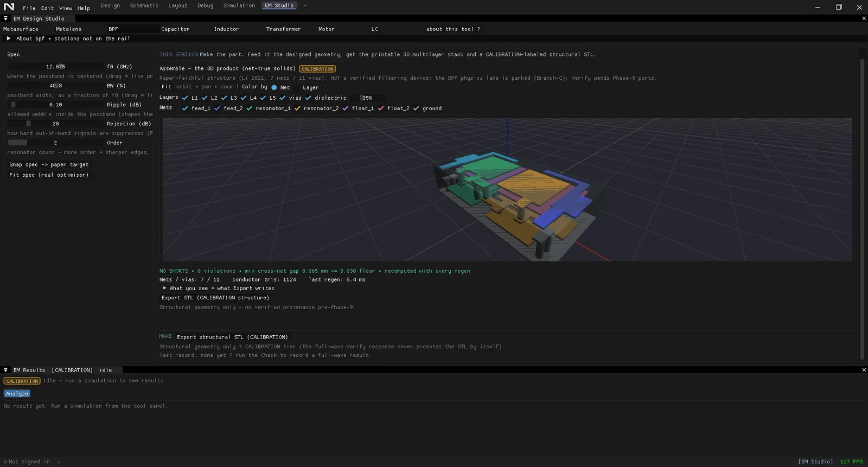The image size is (868, 467).
Task: Click 'Export structural STL (CALIBRATION)' button
Action: (x=232, y=337)
